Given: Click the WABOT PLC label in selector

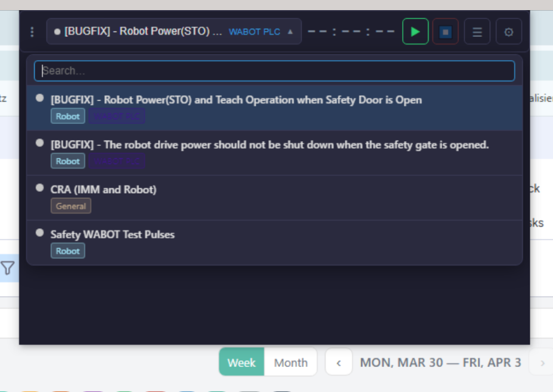Looking at the screenshot, I should pyautogui.click(x=254, y=32).
